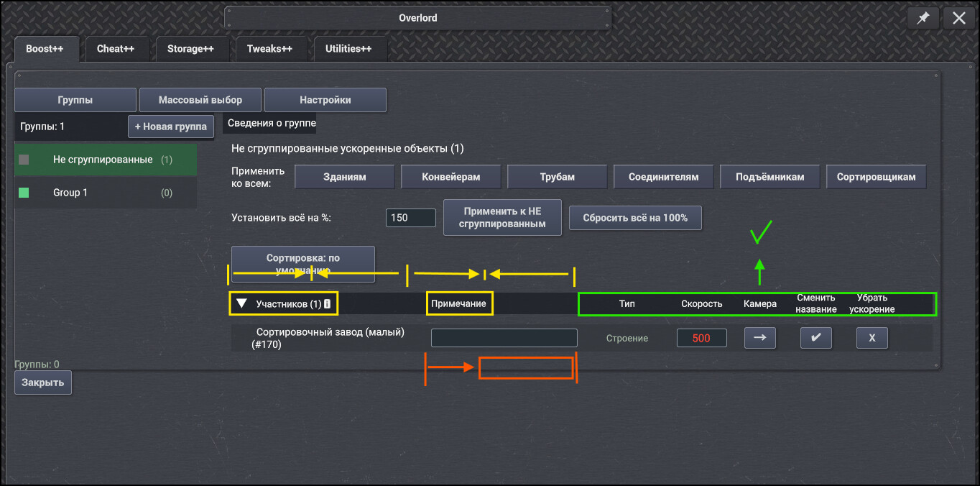The height and width of the screenshot is (486, 980).
Task: Click Применить к НЕ сгруппированным
Action: point(502,218)
